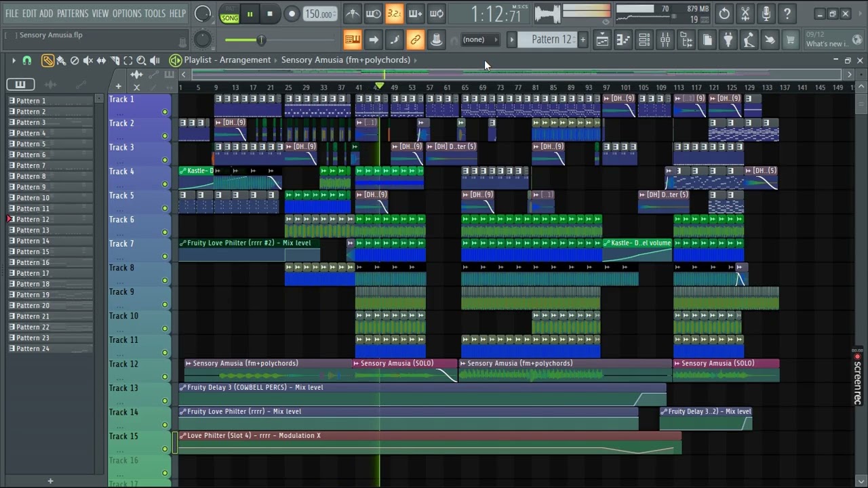Viewport: 868px width, 488px height.
Task: Open the OPTIONS menu
Action: [x=127, y=14]
